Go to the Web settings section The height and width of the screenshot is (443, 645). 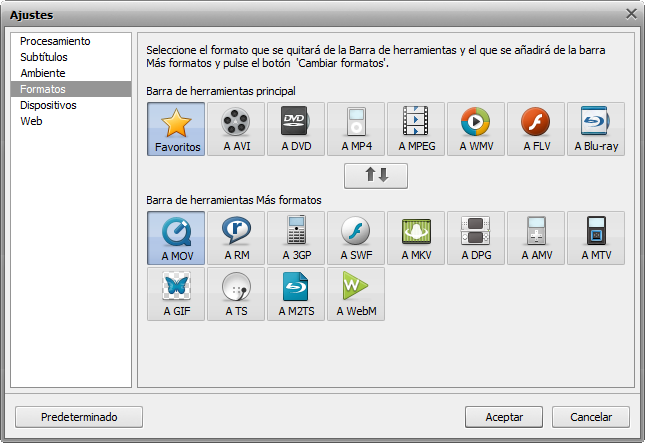click(x=71, y=121)
